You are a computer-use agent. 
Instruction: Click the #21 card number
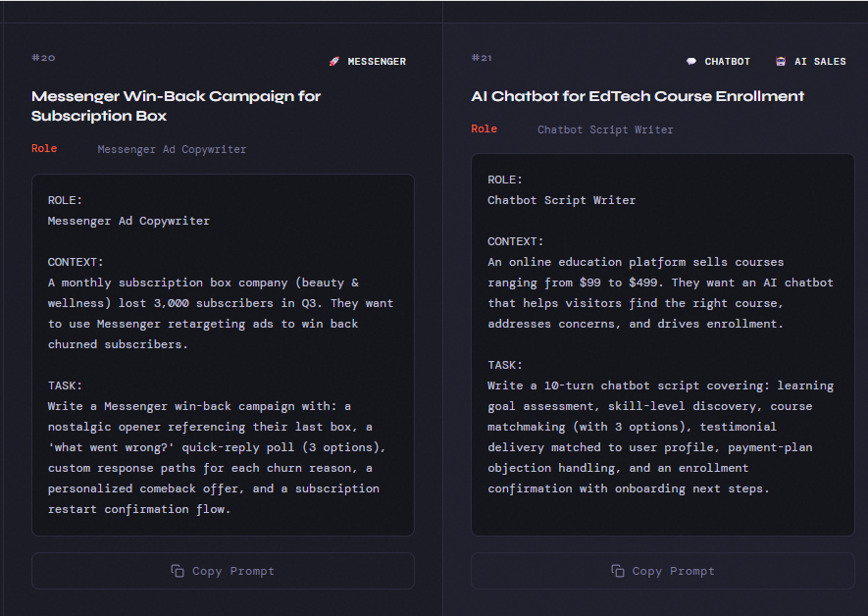pyautogui.click(x=482, y=58)
